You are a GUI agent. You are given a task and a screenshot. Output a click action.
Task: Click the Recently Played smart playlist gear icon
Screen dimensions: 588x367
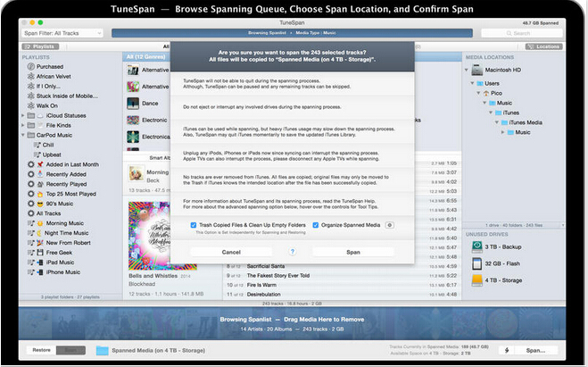(31, 184)
